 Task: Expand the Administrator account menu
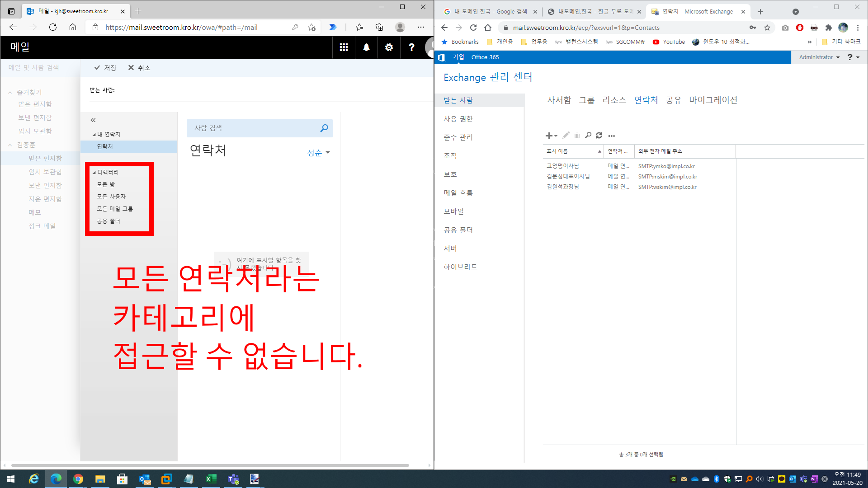[819, 57]
